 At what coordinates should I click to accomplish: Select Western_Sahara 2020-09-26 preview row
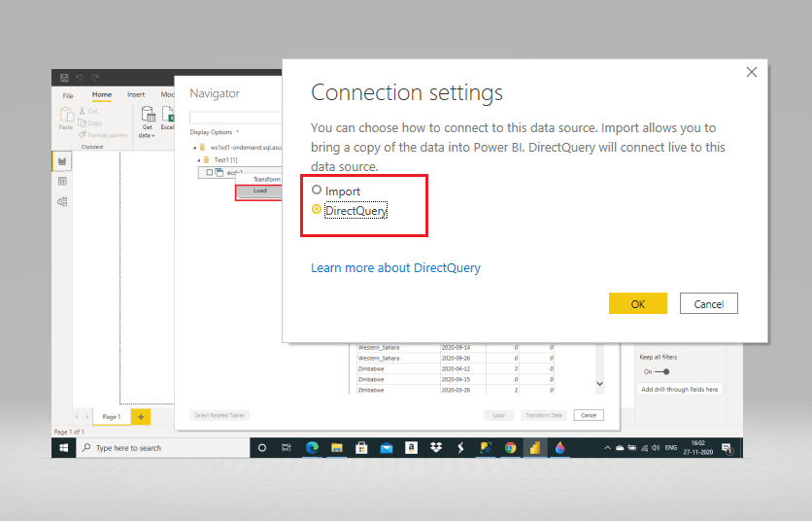click(456, 359)
